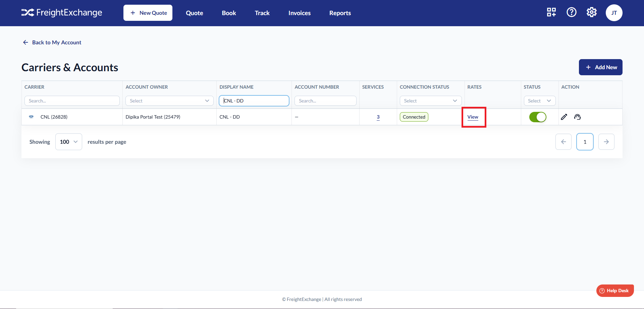Click the CONNECTION STATUS column header

click(x=424, y=87)
